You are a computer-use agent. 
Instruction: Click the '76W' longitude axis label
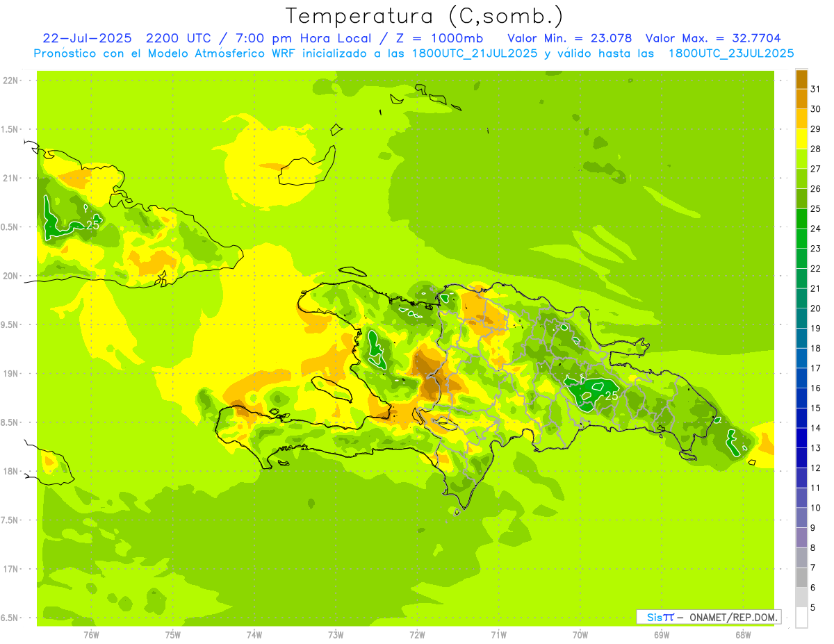point(91,634)
